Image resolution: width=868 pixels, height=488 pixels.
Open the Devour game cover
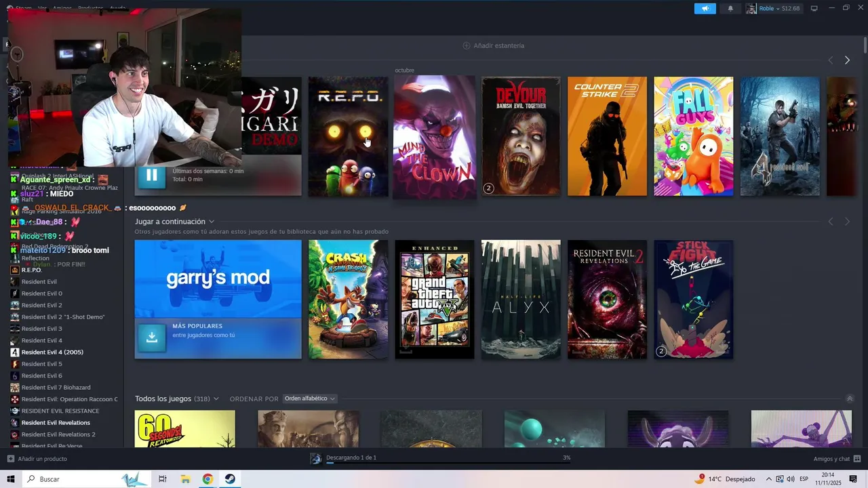coord(521,136)
